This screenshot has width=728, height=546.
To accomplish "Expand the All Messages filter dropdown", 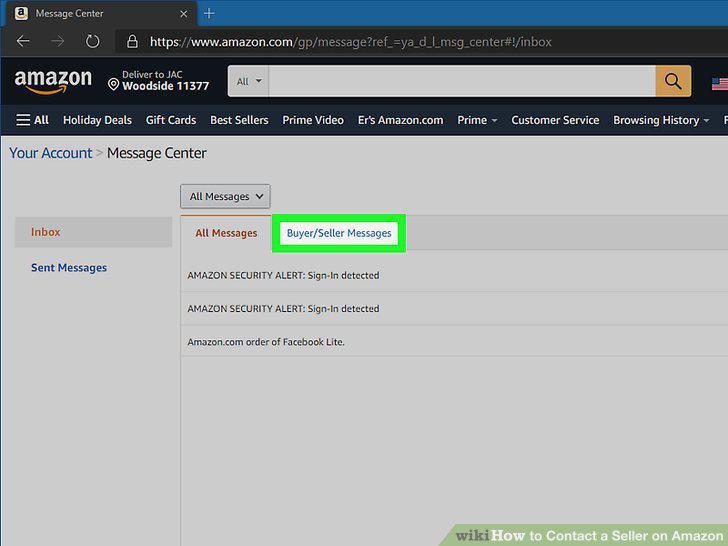I will (225, 196).
